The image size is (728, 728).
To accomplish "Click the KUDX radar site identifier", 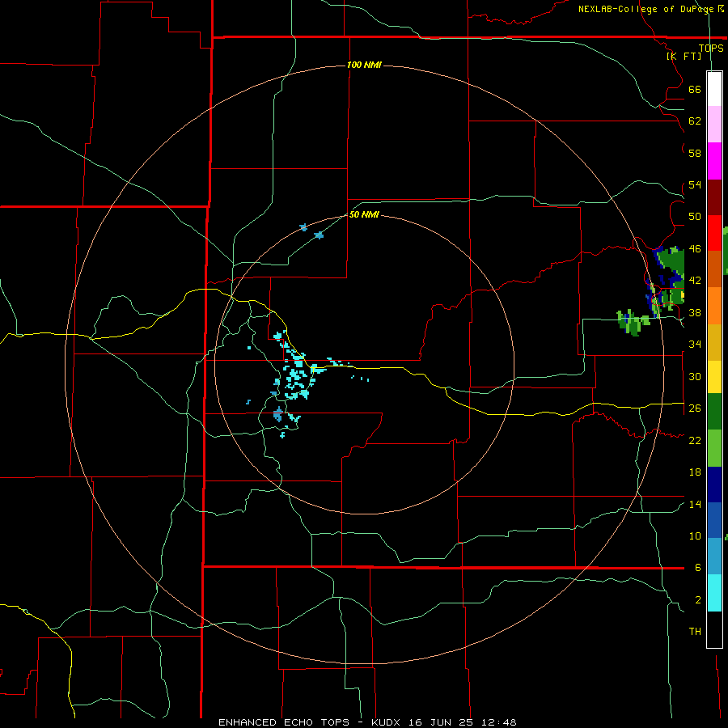I will point(387,722).
